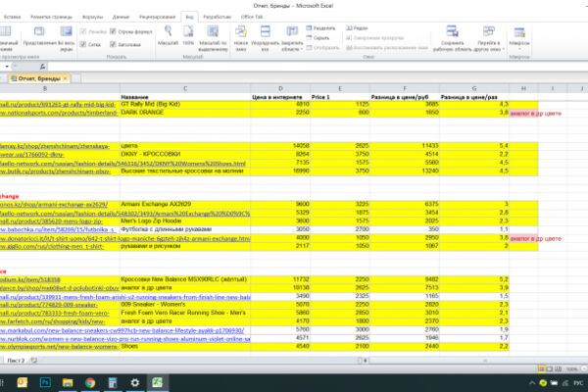Image resolution: width=588 pixels, height=392 pixels.
Task: Click the zoom out minus button in status bar
Action: (x=584, y=369)
